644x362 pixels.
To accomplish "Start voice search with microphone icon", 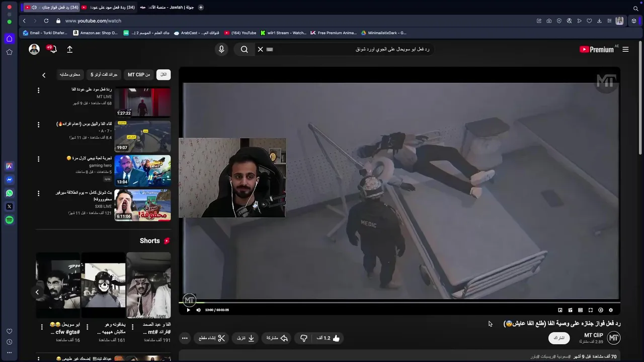I will 221,49.
